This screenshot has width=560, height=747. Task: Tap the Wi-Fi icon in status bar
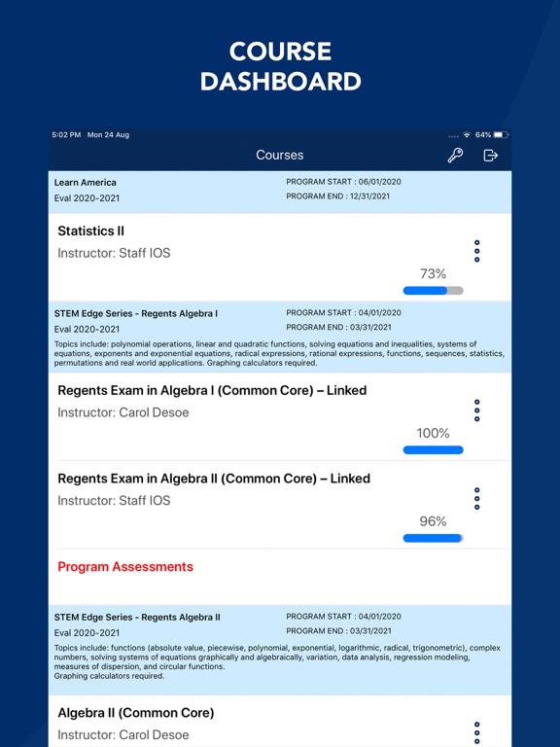pos(467,135)
